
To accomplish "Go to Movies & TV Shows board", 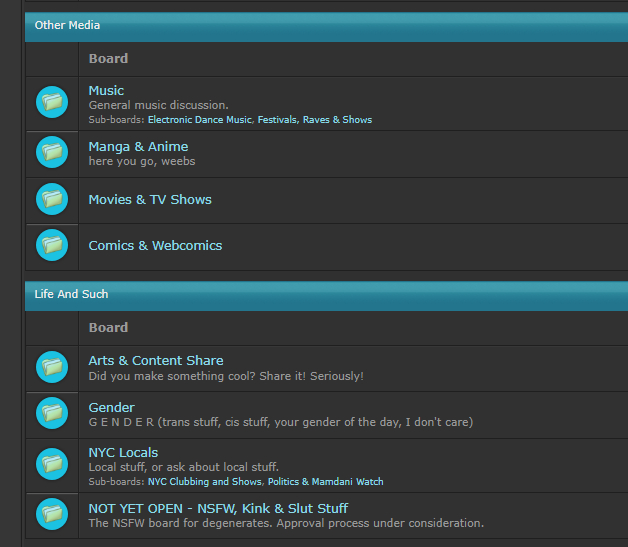I will (x=150, y=200).
